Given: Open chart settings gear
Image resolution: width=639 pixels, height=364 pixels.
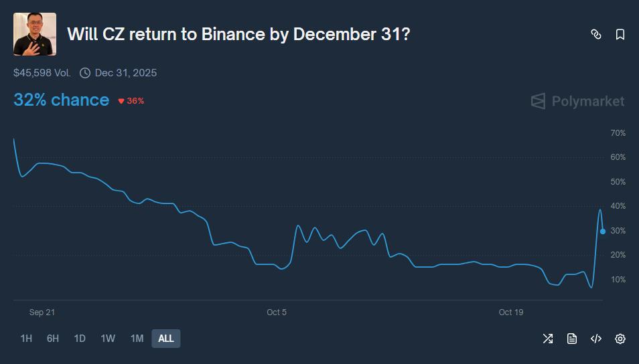Looking at the screenshot, I should 620,339.
